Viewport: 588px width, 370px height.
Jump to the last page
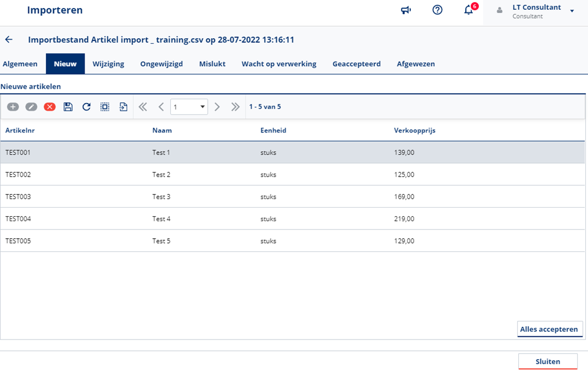click(235, 107)
